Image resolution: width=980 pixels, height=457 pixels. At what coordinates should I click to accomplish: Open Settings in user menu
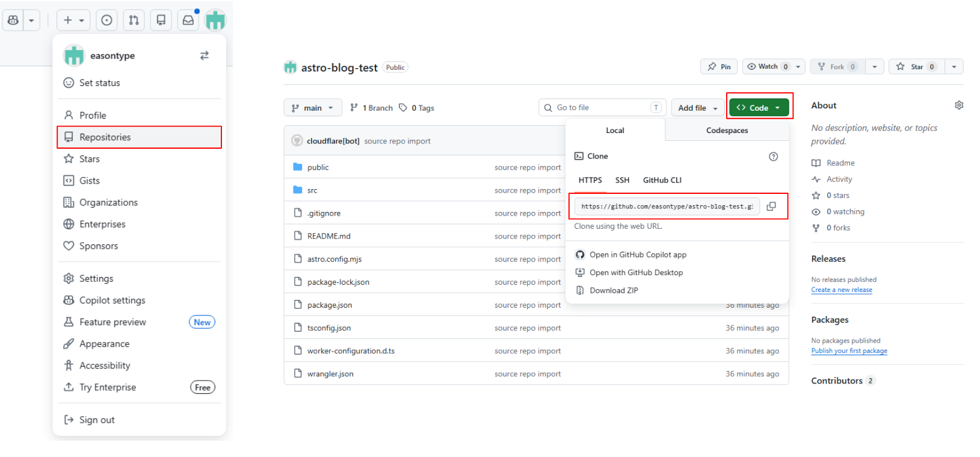click(139, 278)
